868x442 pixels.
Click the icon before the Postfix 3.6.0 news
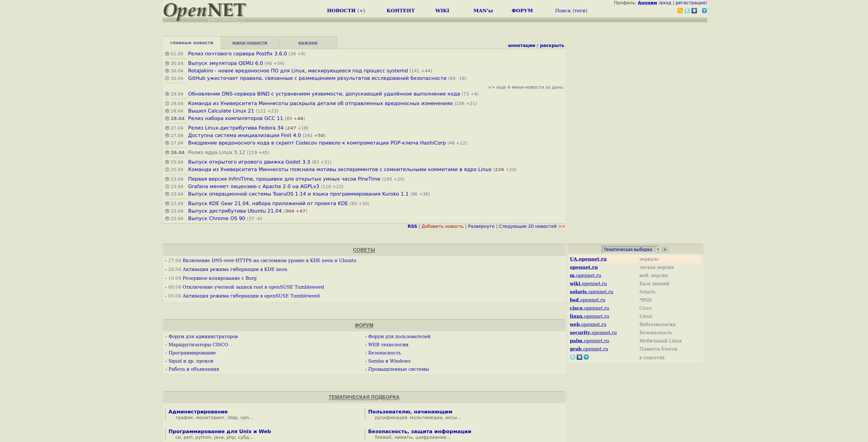click(167, 54)
